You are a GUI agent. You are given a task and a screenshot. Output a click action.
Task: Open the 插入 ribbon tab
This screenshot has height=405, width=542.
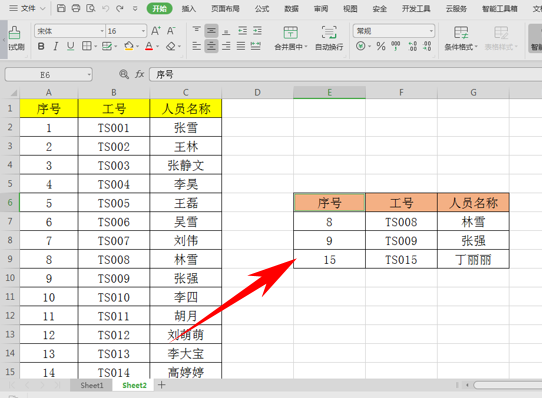click(x=189, y=9)
